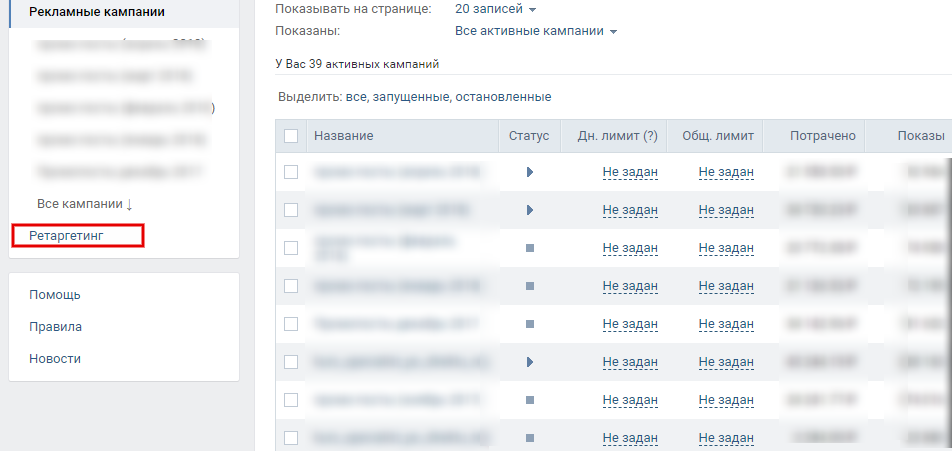952x451 pixels.
Task: Click the running status icon in second campaign row
Action: click(x=529, y=210)
